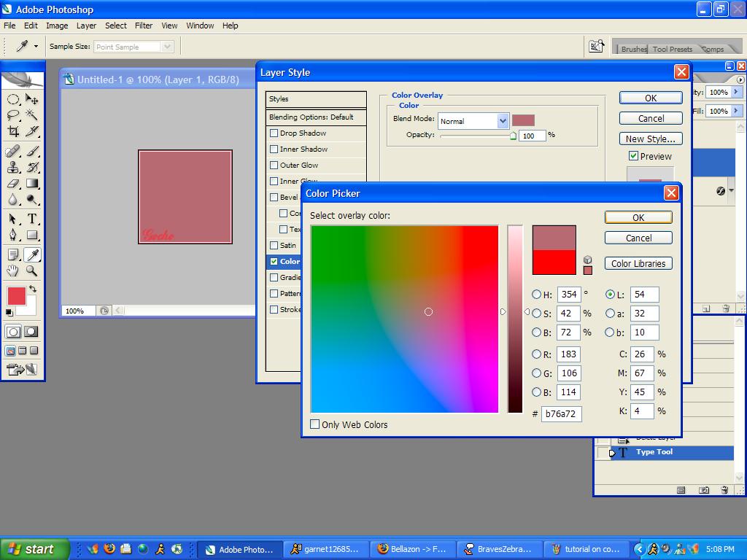
Task: Activate the Hand tool
Action: tap(13, 271)
